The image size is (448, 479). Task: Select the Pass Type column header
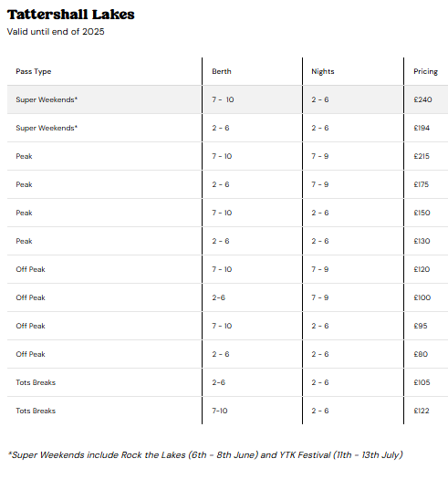tap(34, 71)
